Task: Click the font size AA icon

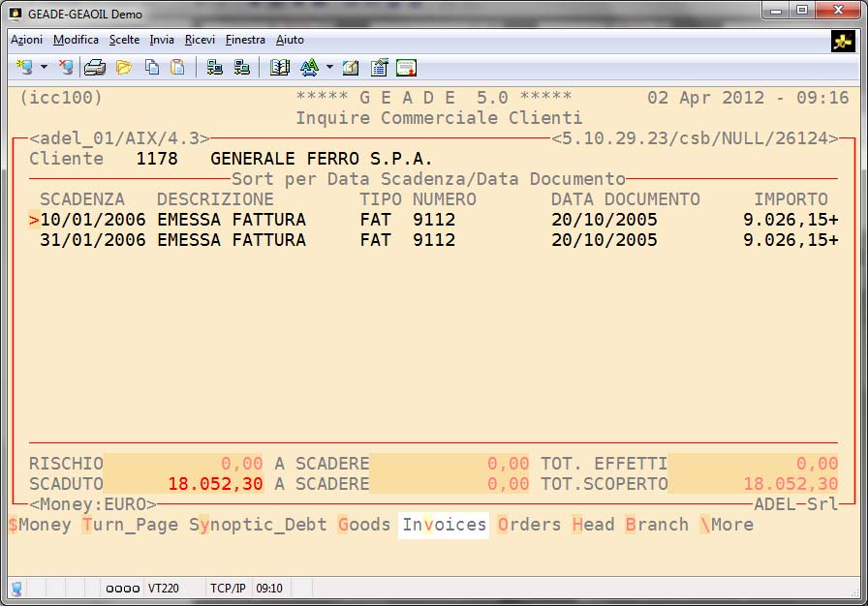Action: [309, 68]
